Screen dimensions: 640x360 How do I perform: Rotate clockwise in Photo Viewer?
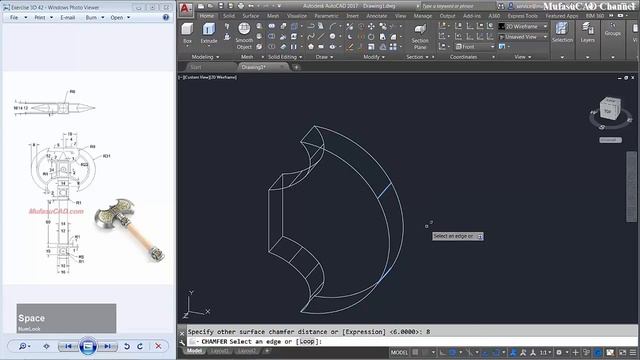(x=140, y=346)
